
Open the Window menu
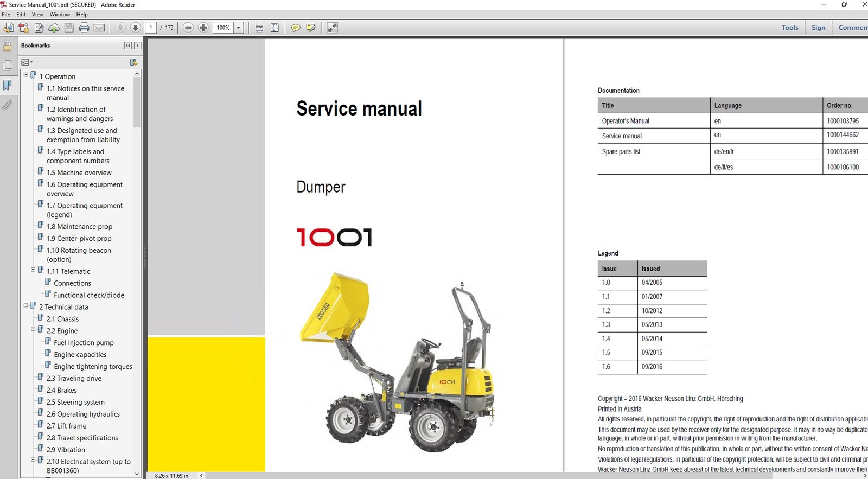coord(60,15)
